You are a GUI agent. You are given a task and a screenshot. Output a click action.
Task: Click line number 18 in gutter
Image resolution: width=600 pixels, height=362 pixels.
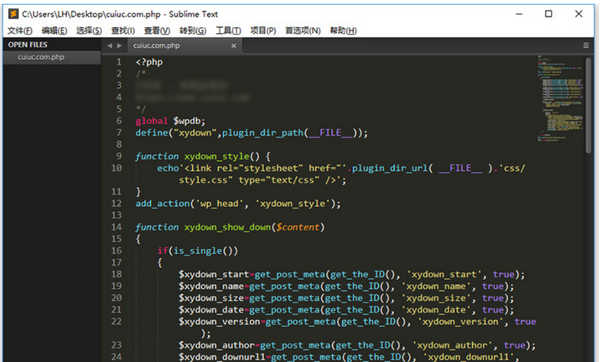pyautogui.click(x=117, y=274)
